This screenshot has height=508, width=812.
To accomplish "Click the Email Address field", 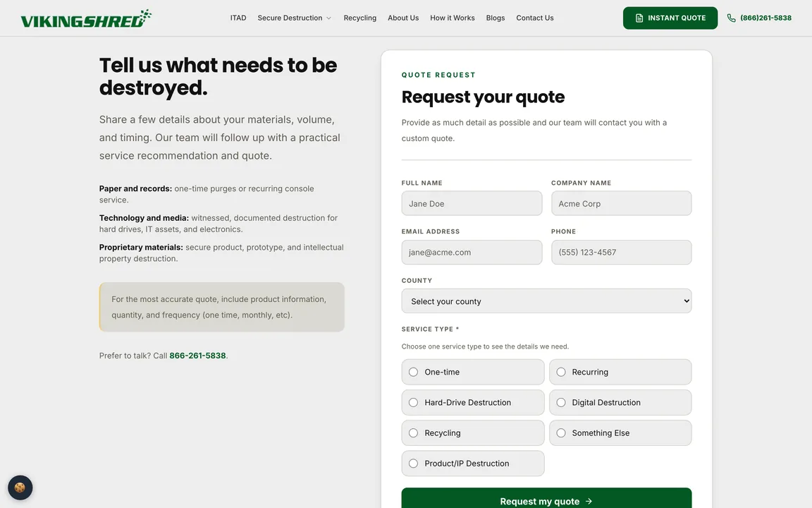I will tap(472, 253).
